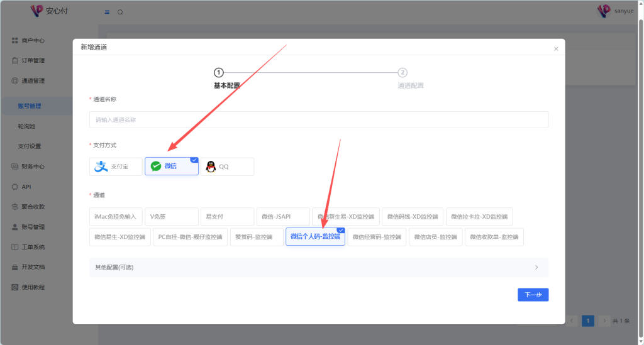
Task: Select the 微信码钱-XD监控端 channel
Action: 413,217
